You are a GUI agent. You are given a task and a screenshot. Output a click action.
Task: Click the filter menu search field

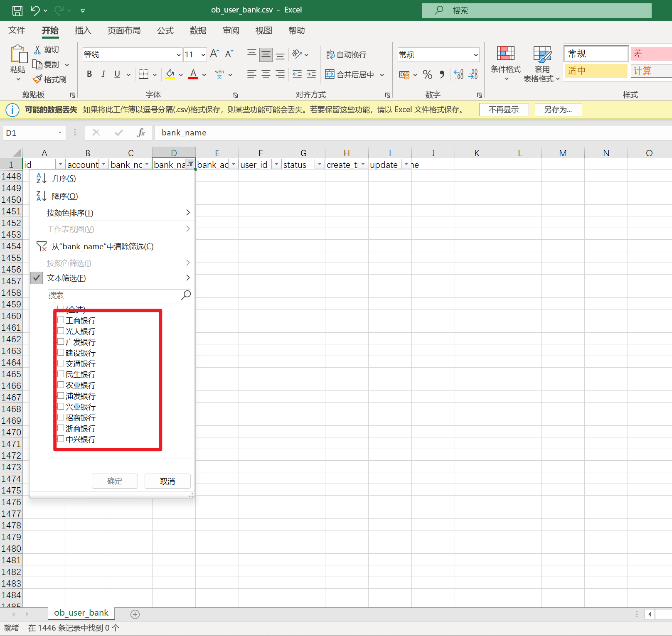tap(119, 295)
